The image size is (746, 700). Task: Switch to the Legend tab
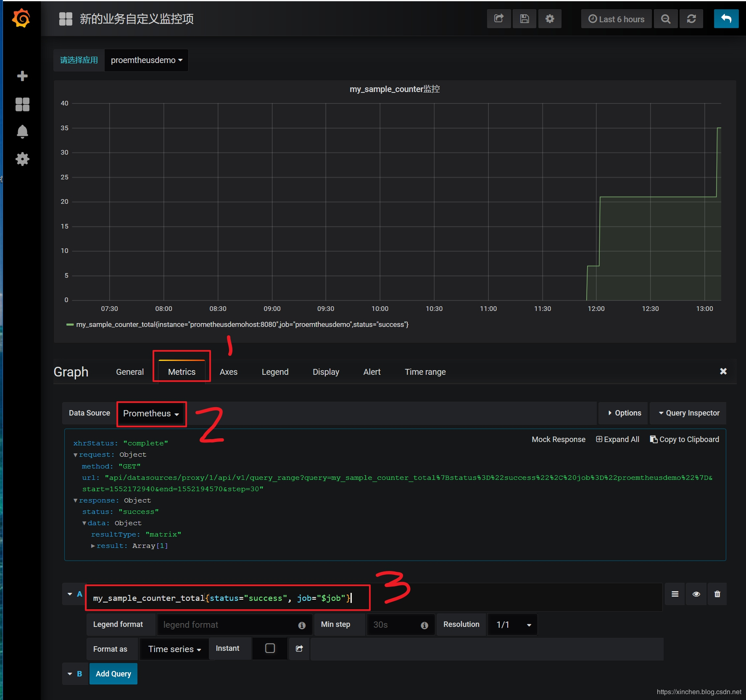(275, 372)
